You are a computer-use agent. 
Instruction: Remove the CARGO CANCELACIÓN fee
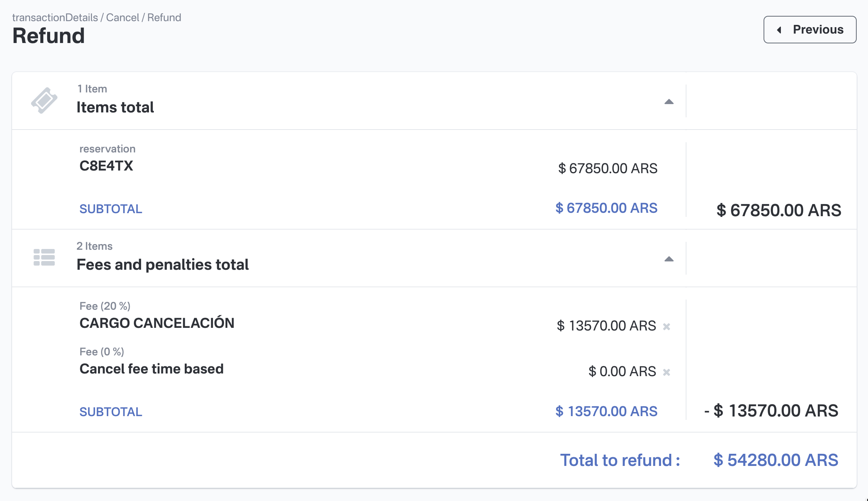click(x=666, y=327)
